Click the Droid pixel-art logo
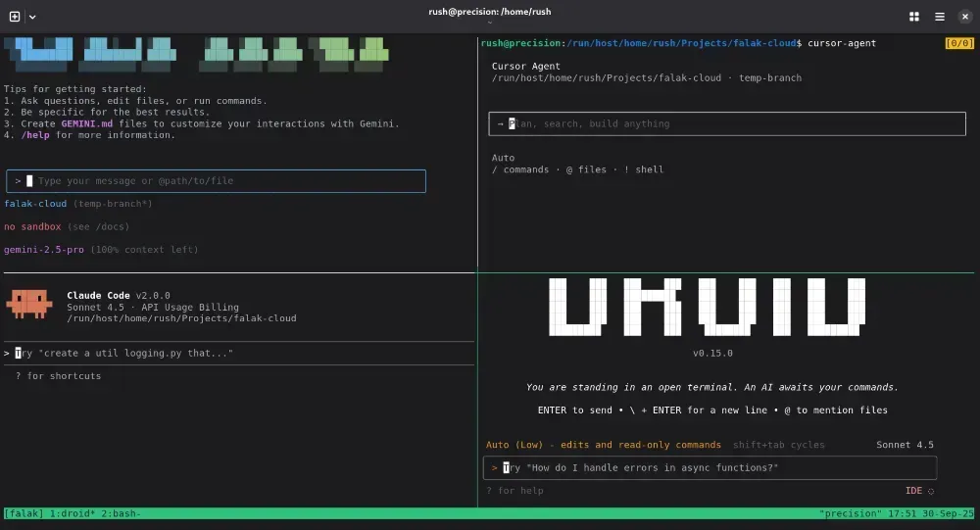The height and width of the screenshot is (530, 980). click(706, 307)
